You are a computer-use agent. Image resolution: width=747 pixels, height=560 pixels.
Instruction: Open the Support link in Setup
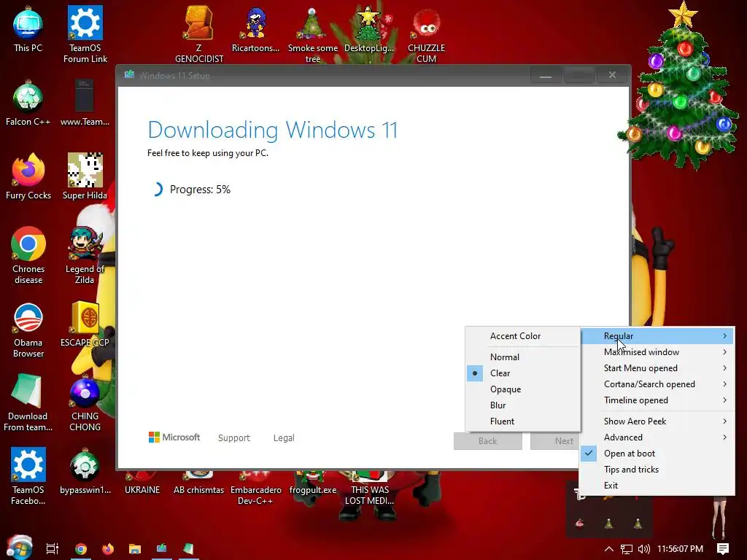click(x=234, y=438)
